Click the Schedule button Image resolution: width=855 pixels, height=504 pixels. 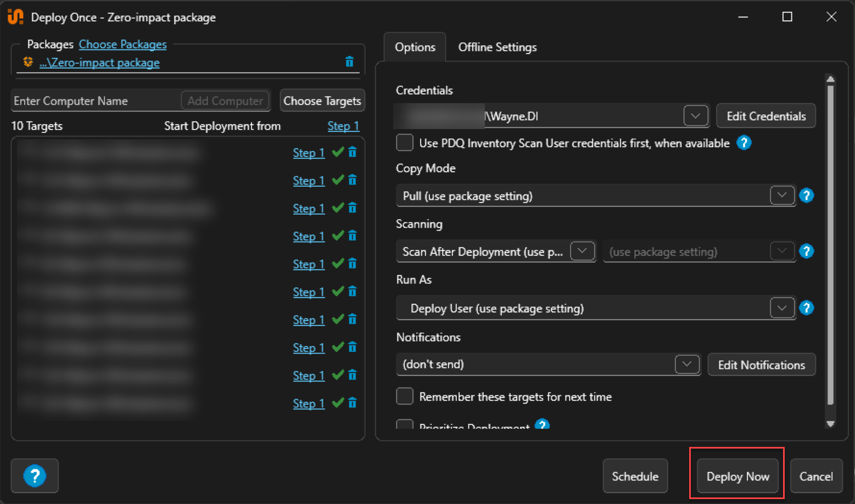(635, 476)
